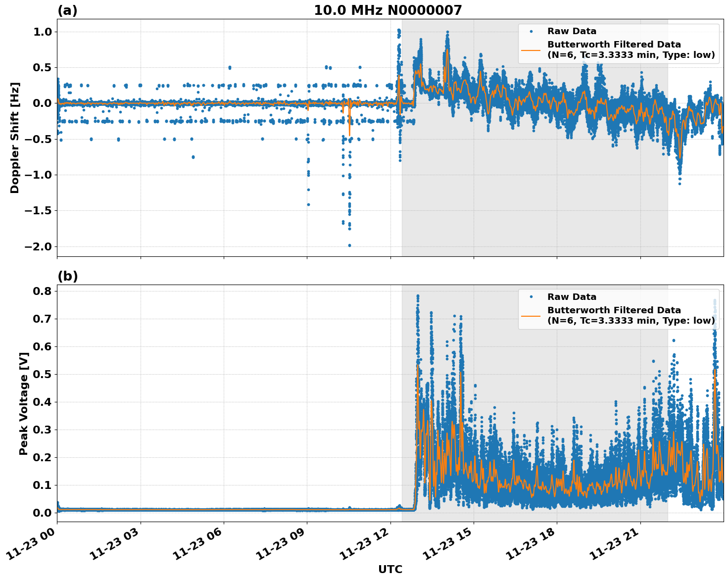
Task: Click the tall 0.78 V voltage spike
Action: [417, 295]
